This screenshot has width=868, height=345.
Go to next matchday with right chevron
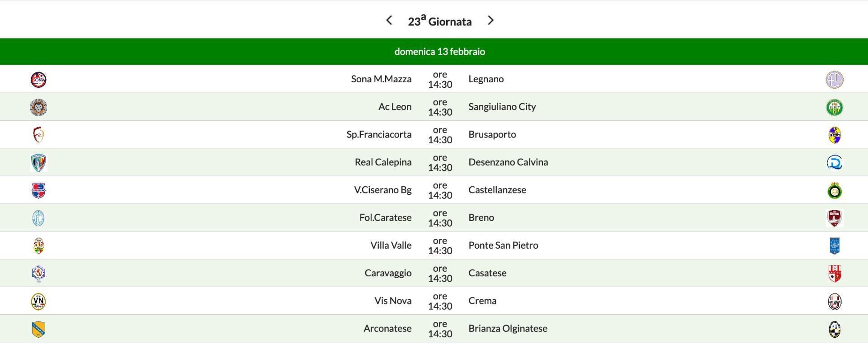point(491,20)
